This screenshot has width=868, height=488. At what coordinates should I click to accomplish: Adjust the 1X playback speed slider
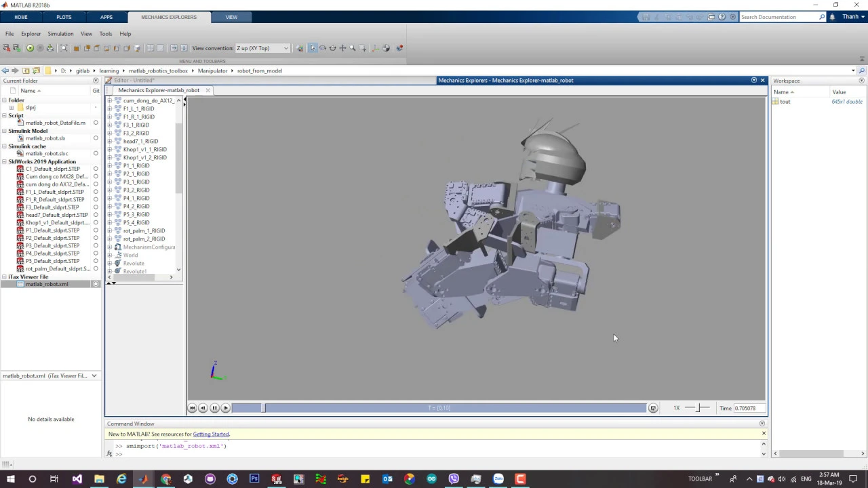coord(697,408)
